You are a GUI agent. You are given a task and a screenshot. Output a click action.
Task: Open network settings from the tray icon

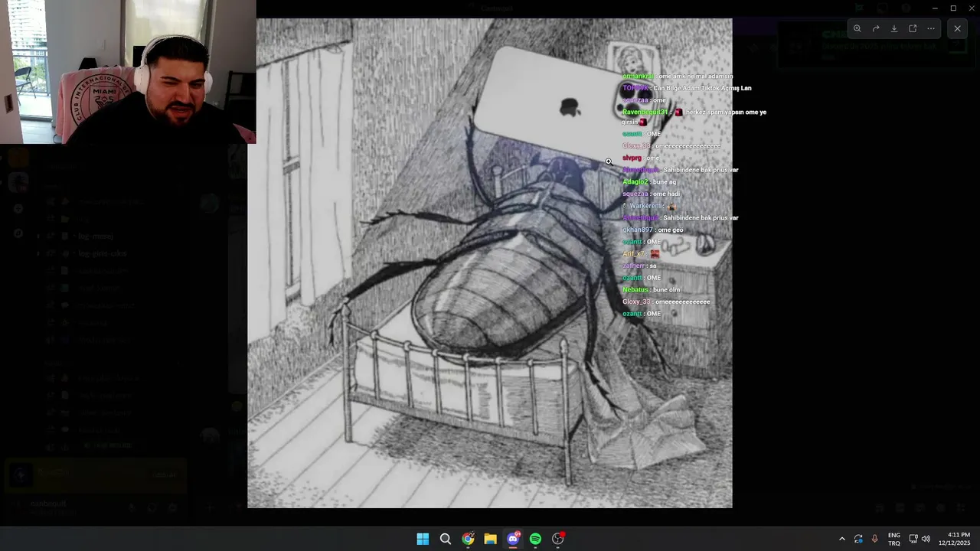point(913,540)
